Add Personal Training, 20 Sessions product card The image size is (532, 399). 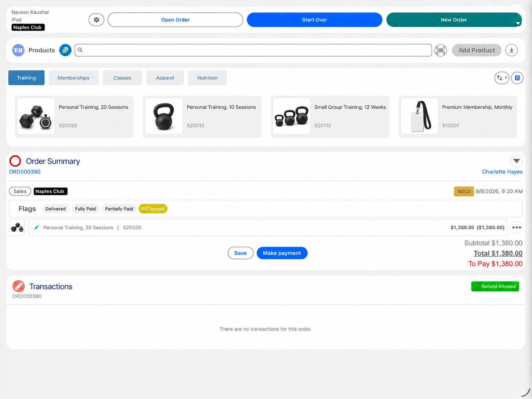(x=74, y=117)
